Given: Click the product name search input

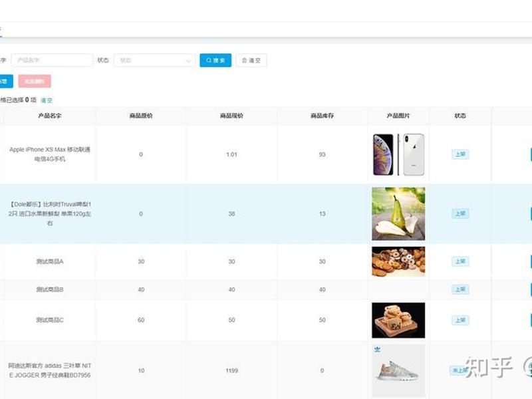Looking at the screenshot, I should click(52, 61).
